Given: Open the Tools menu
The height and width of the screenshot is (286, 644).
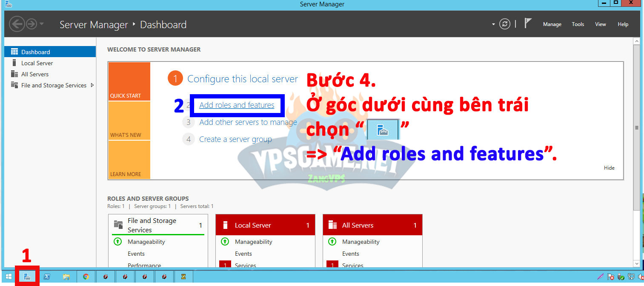Looking at the screenshot, I should 578,24.
